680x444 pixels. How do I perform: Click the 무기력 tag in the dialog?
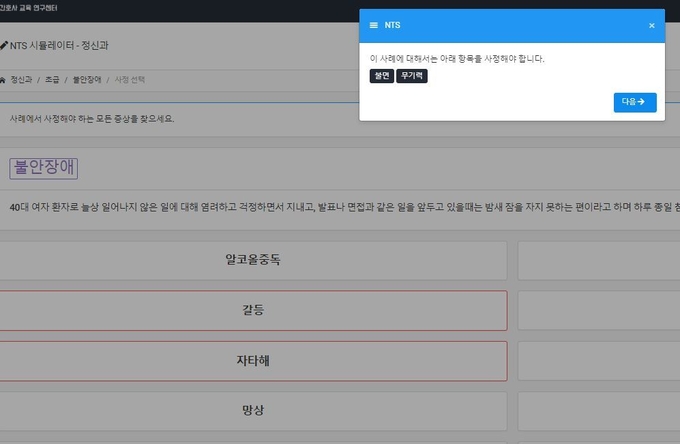tap(412, 76)
